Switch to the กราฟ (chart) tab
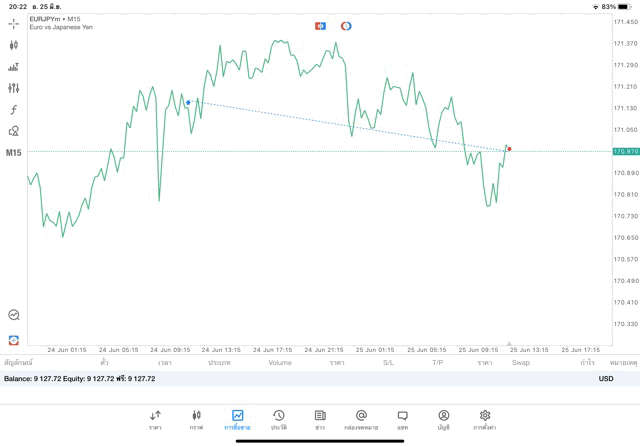The image size is (640, 447). (x=196, y=419)
